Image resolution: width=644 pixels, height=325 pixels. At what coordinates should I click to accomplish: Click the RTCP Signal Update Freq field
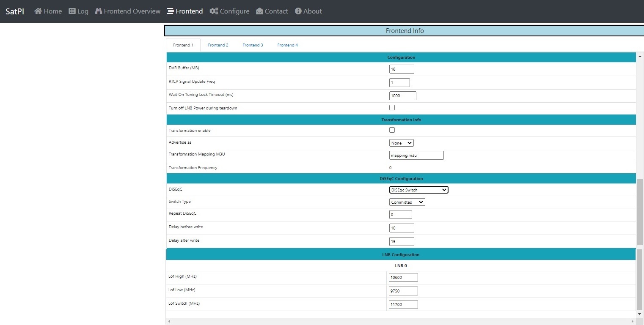399,82
